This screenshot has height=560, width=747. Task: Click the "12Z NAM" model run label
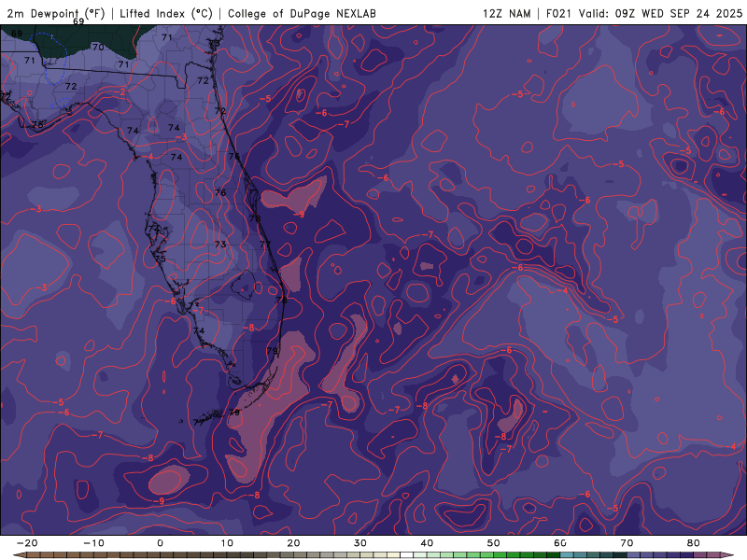(x=506, y=13)
